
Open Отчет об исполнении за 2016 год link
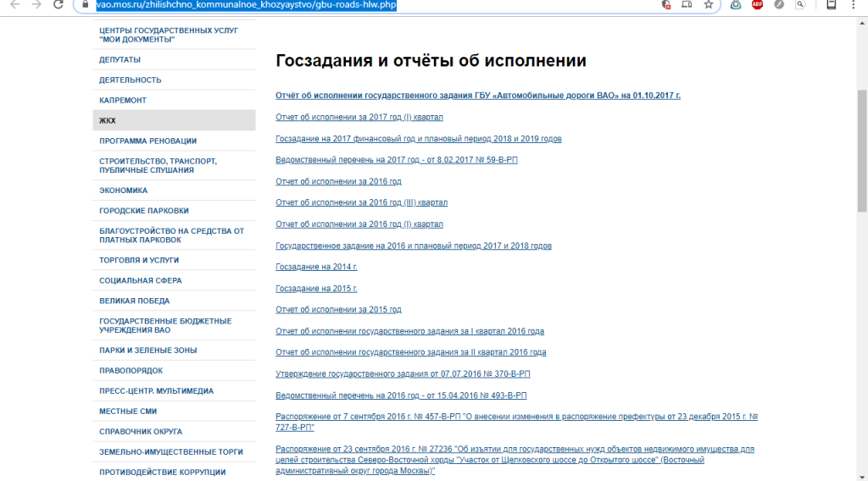[338, 181]
